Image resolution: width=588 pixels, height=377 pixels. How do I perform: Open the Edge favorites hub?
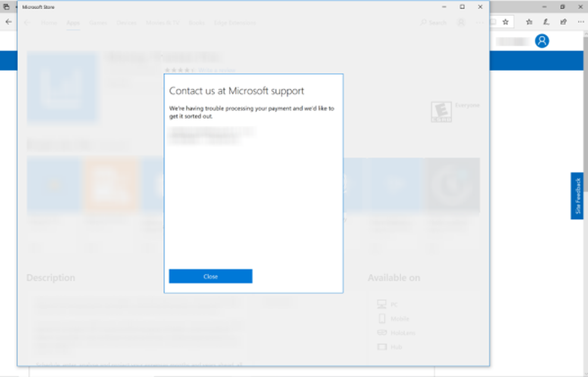(x=529, y=22)
